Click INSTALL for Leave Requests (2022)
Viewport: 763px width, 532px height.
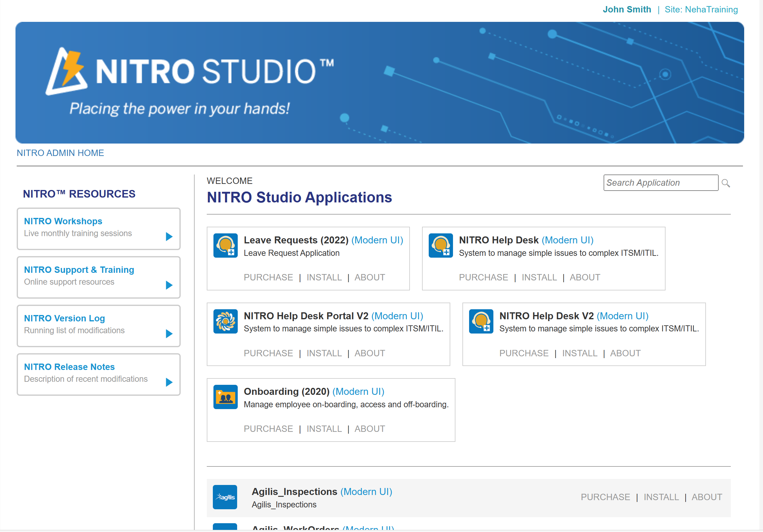pos(324,277)
